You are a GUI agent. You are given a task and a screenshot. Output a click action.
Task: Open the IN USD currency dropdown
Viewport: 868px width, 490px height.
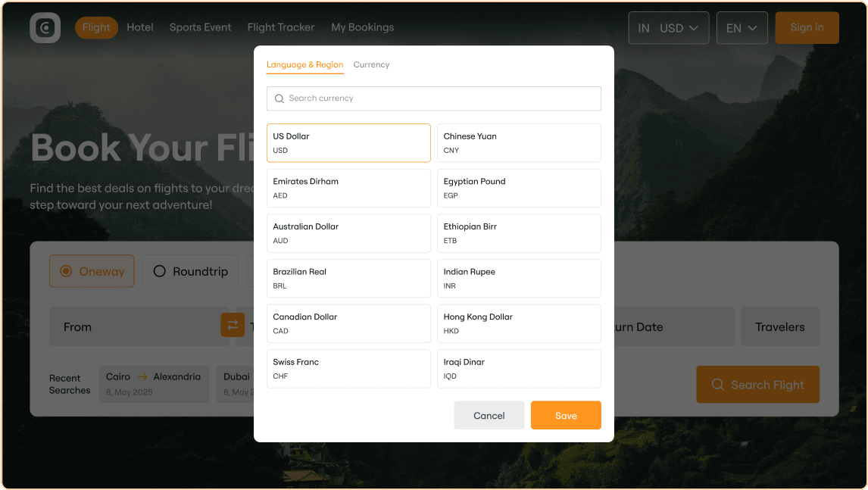pos(668,27)
